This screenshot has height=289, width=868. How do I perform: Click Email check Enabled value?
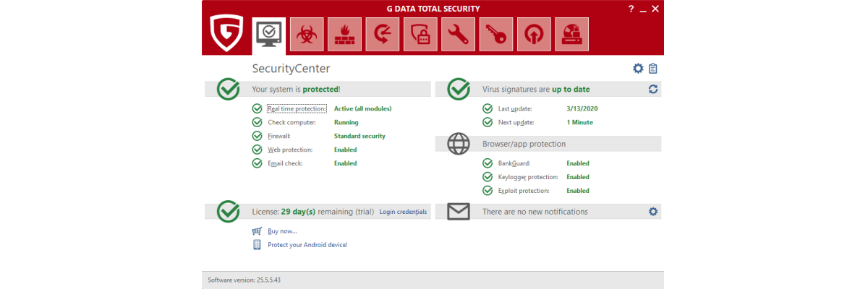point(345,163)
